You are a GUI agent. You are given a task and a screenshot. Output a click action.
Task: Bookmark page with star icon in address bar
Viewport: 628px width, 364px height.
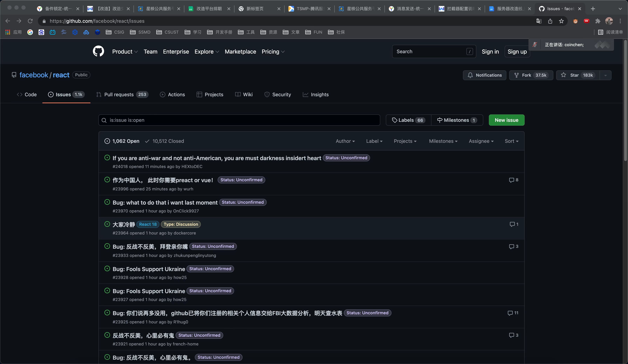561,21
